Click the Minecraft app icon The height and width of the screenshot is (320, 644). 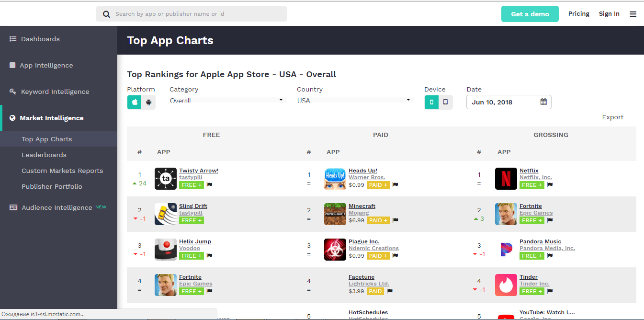coord(335,214)
